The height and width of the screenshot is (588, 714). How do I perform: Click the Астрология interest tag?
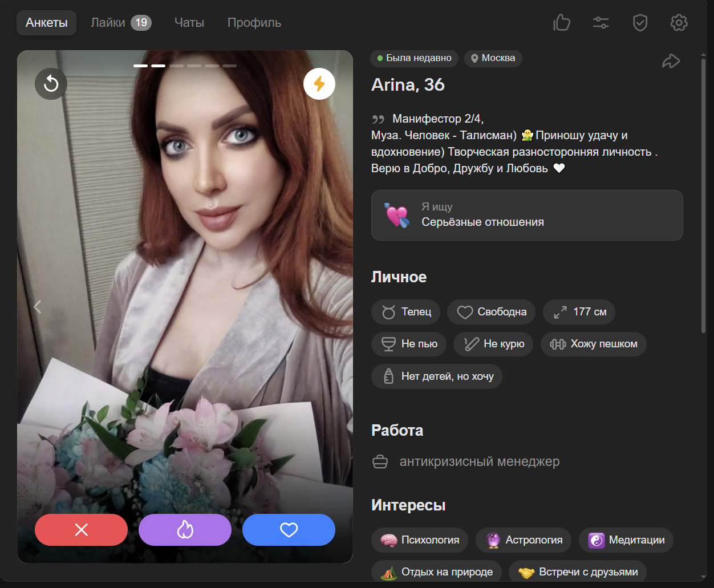click(523, 540)
